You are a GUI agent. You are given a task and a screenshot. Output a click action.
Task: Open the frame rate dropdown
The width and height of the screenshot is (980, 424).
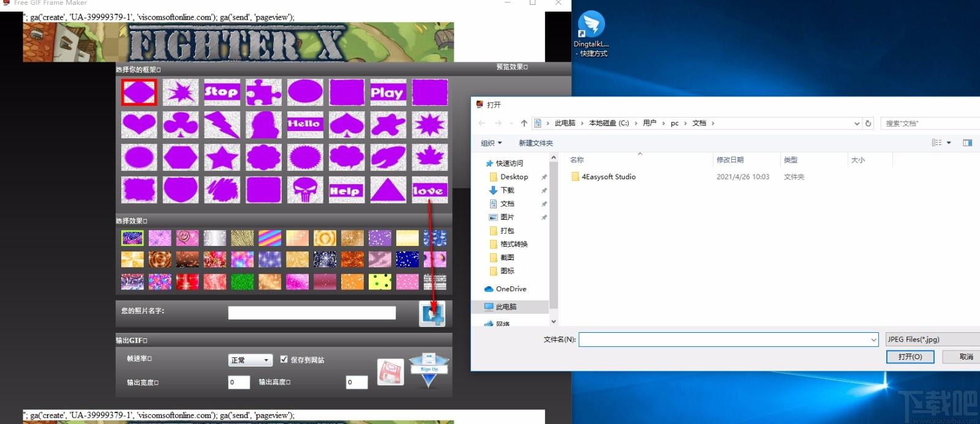(x=250, y=360)
